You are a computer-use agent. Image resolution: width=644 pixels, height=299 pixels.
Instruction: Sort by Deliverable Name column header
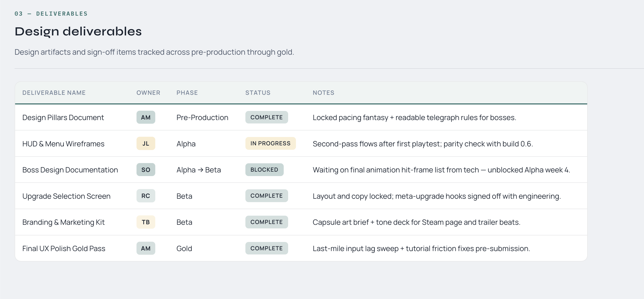point(54,93)
